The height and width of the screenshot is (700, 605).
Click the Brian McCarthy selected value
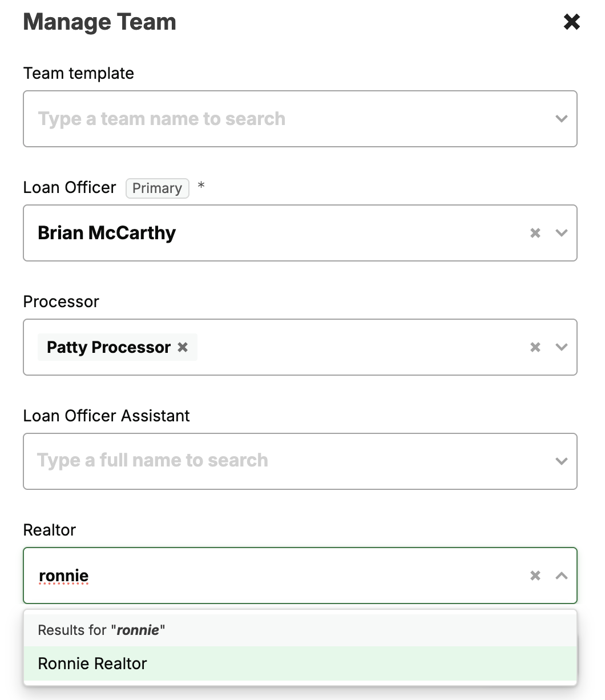coord(107,233)
